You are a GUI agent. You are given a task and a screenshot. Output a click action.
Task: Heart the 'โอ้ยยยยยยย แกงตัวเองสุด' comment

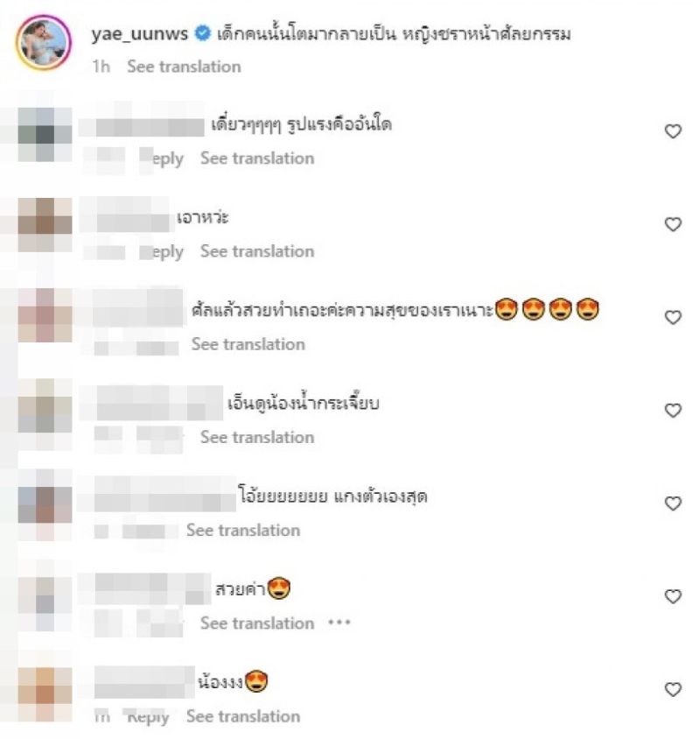coord(673,503)
